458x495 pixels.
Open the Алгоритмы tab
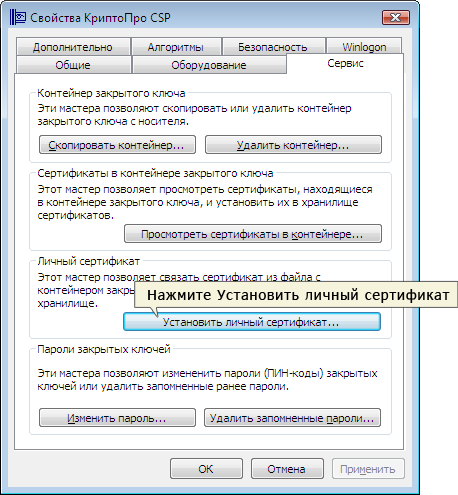click(x=176, y=47)
